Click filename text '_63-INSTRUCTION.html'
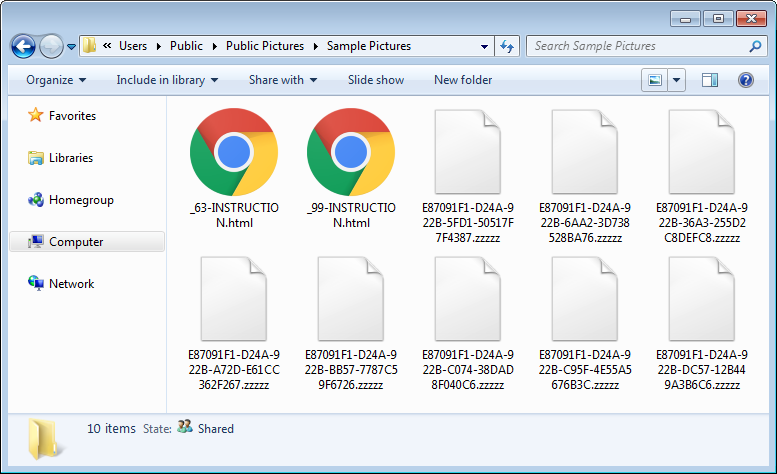 [x=234, y=215]
